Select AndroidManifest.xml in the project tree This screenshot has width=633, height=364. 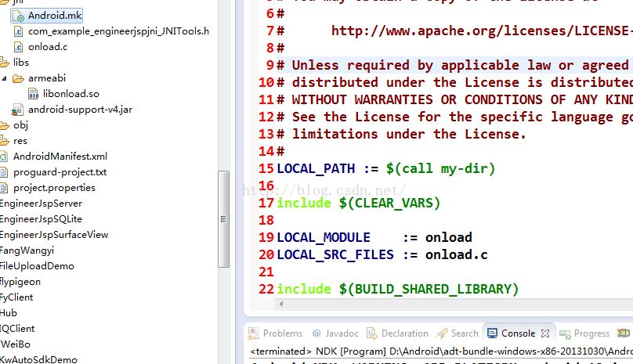pos(60,157)
